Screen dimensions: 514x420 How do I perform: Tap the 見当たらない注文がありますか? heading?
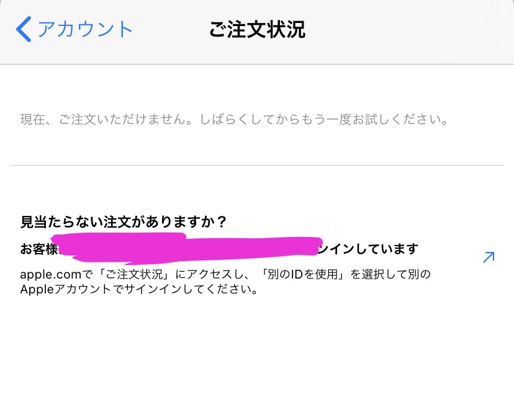[124, 222]
